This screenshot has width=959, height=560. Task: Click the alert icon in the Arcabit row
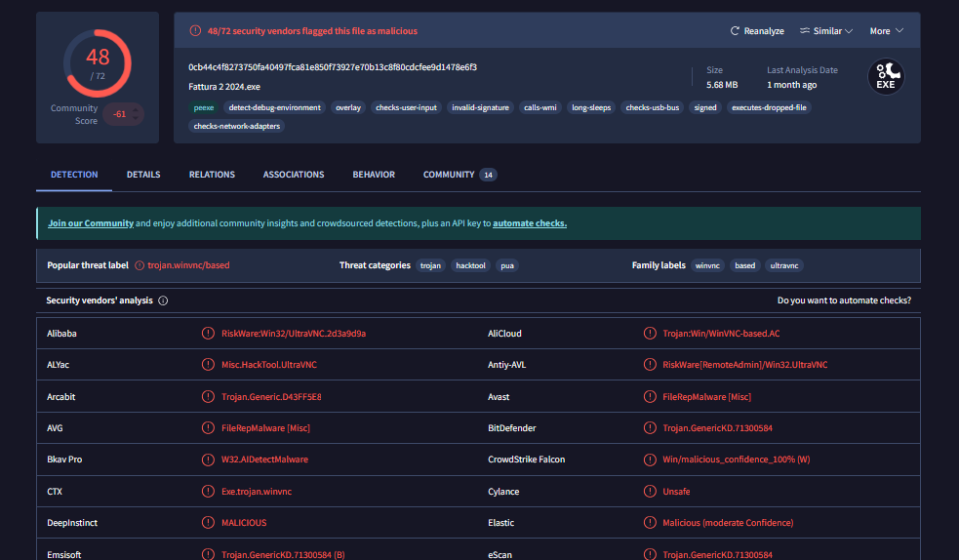pyautogui.click(x=208, y=396)
